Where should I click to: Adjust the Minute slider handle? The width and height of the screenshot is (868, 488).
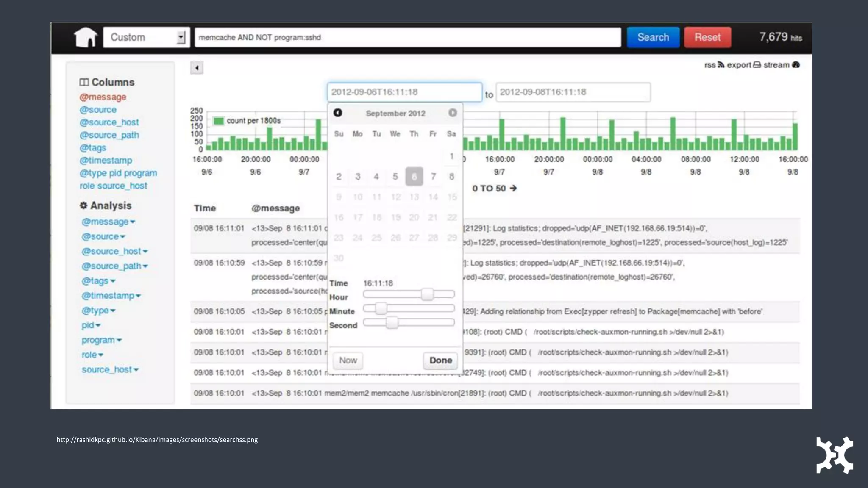tap(381, 308)
